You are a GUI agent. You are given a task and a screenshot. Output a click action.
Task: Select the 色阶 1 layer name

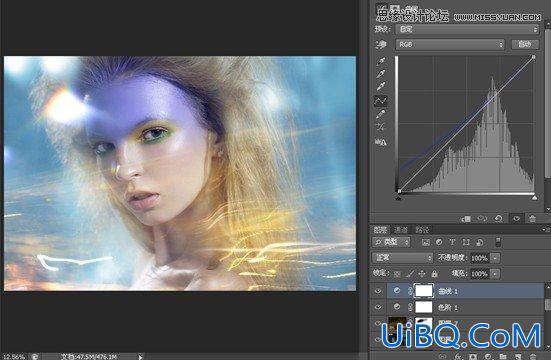coord(448,307)
